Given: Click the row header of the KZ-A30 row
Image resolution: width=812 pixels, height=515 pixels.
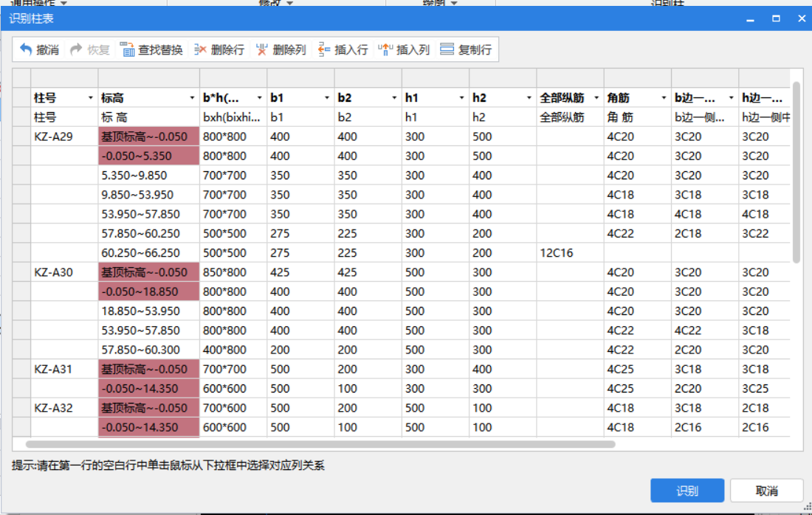Looking at the screenshot, I should coord(21,272).
